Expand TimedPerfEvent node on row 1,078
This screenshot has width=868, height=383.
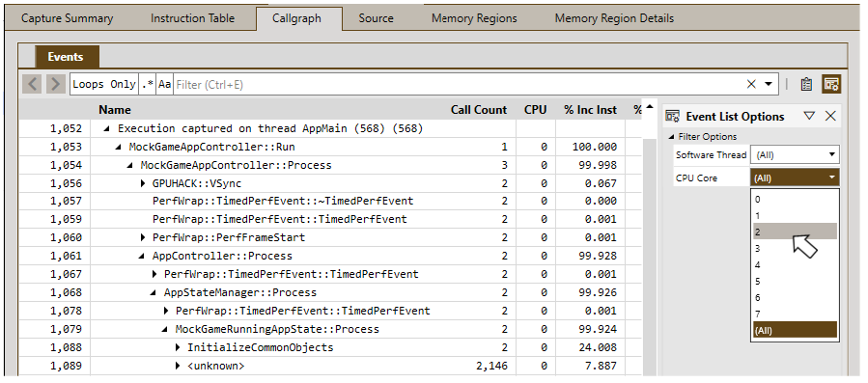click(x=166, y=311)
